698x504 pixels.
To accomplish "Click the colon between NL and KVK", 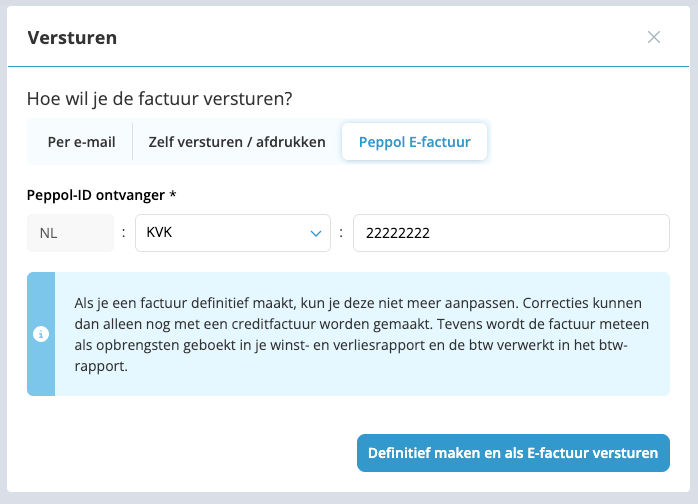I will [124, 233].
